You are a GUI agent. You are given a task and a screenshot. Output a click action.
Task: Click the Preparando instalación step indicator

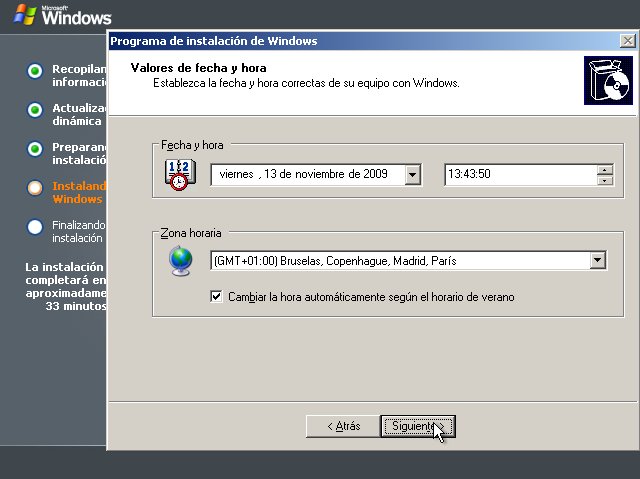[x=35, y=149]
